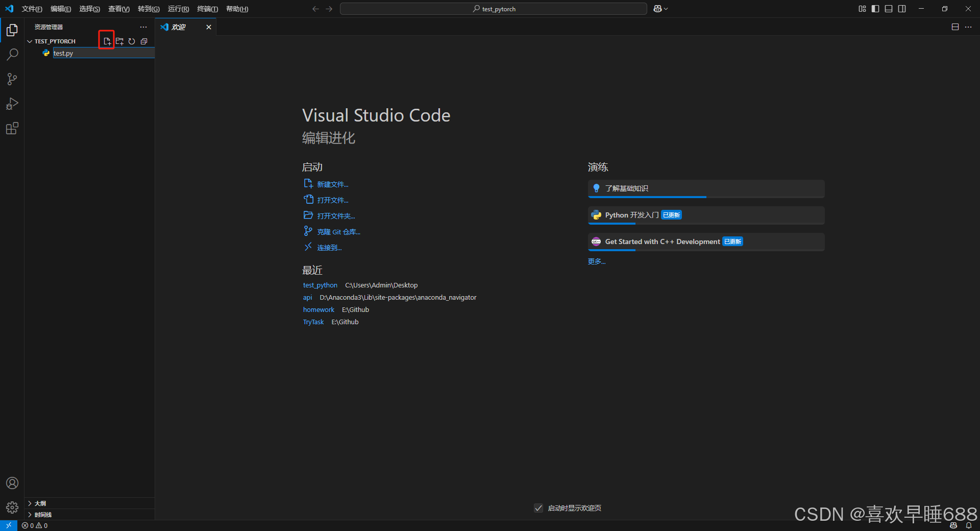The height and width of the screenshot is (531, 980).
Task: Open the recent test_python project link
Action: pyautogui.click(x=320, y=285)
